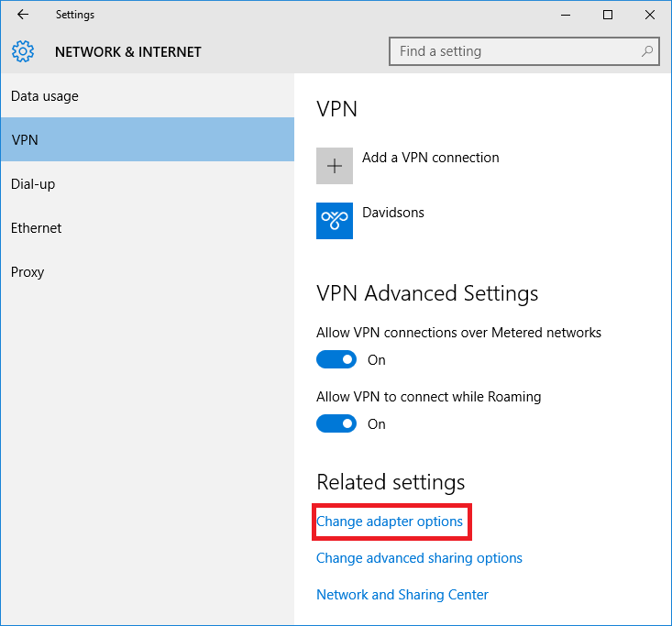The image size is (672, 626).
Task: Click the back arrow in the title bar
Action: (x=23, y=15)
